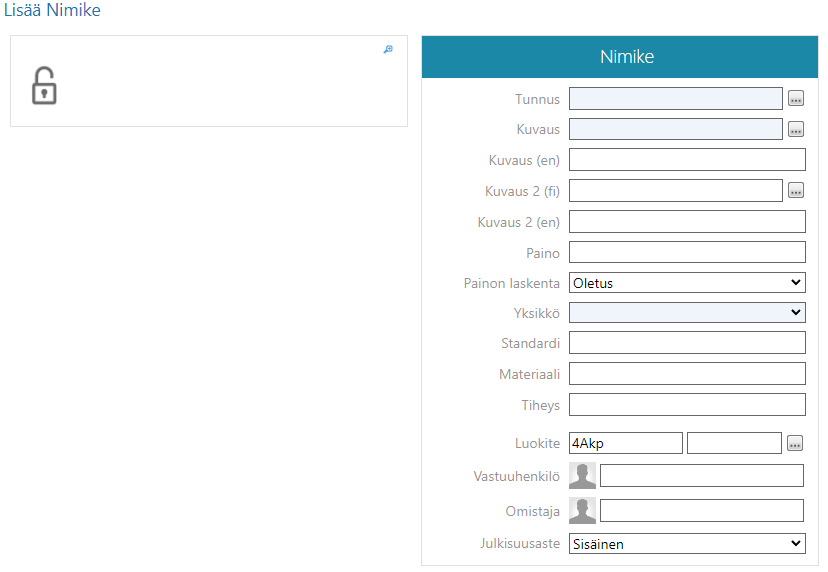The width and height of the screenshot is (828, 572).
Task: Open the browse button next to Tunnus
Action: [x=796, y=98]
